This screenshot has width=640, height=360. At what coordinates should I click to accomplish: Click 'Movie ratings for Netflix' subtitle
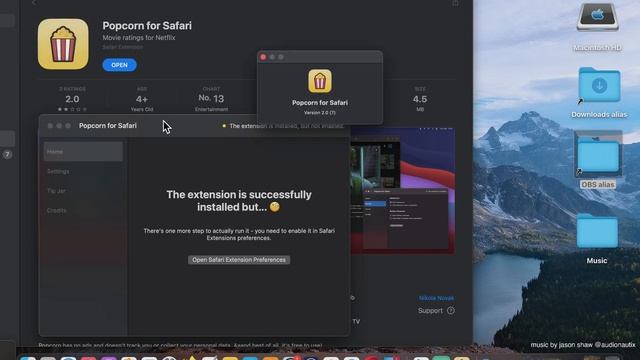click(x=139, y=38)
